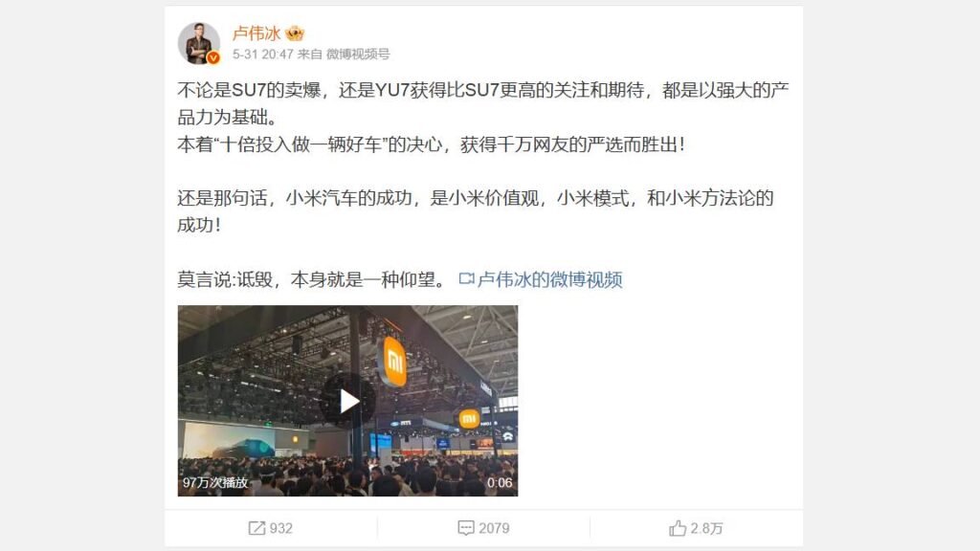The width and height of the screenshot is (980, 551).
Task: Click the crown membership icon beside username
Action: (295, 33)
